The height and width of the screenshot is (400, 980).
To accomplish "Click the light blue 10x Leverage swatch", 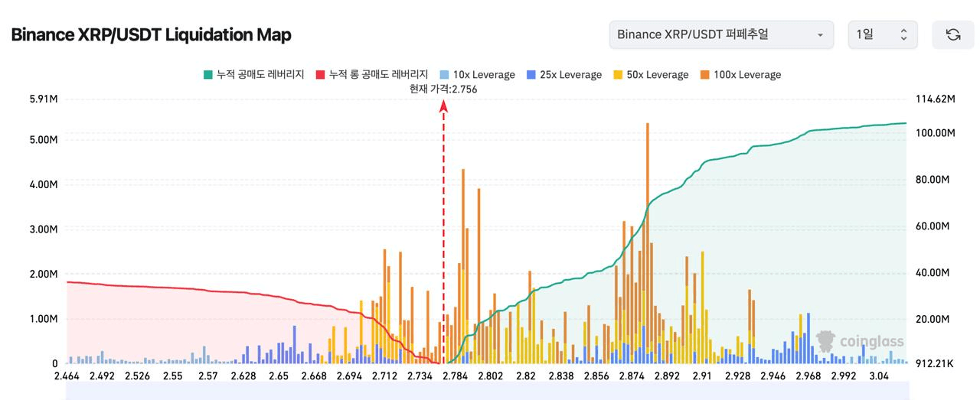I will (x=444, y=75).
